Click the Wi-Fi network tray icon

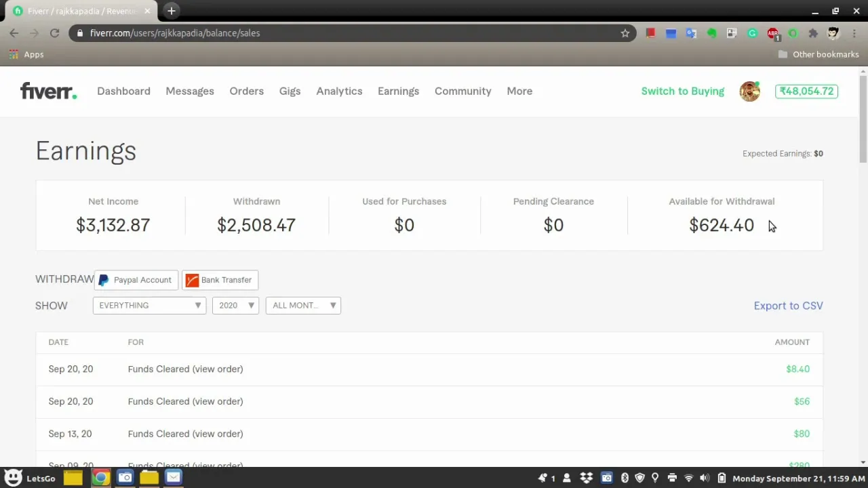coord(689,478)
